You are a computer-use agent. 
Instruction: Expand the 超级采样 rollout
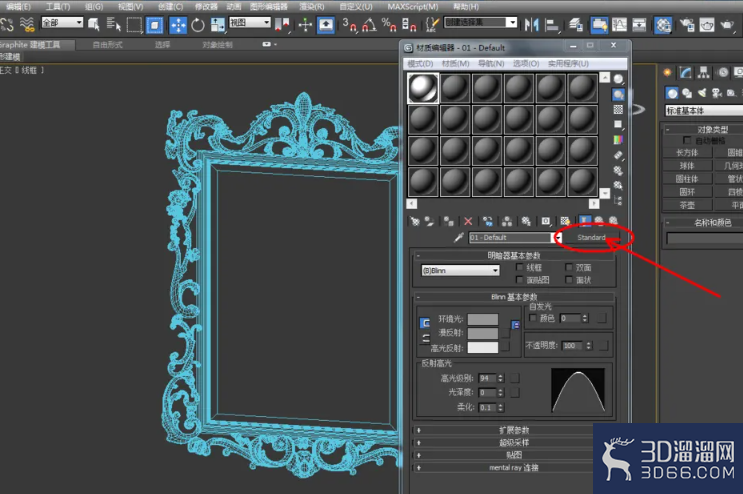tap(514, 442)
